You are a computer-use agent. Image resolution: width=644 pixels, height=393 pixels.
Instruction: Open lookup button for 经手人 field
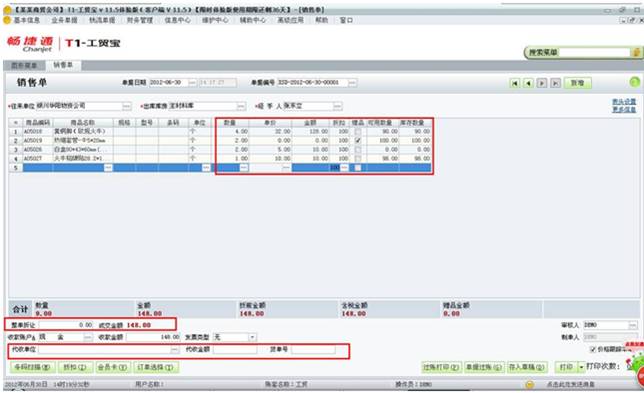(x=337, y=106)
